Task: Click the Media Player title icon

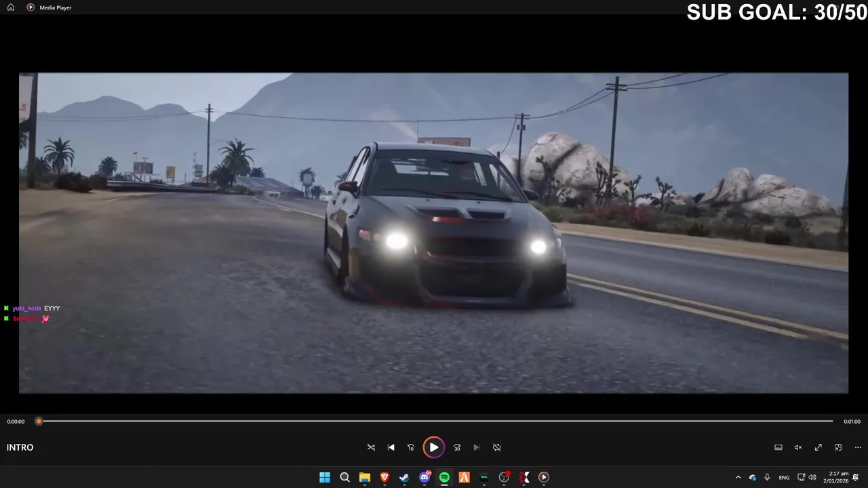Action: (31, 7)
